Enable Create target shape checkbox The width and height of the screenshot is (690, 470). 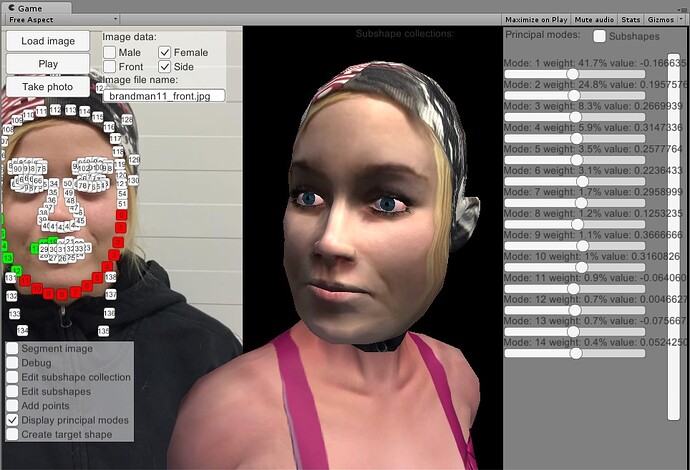[x=12, y=434]
